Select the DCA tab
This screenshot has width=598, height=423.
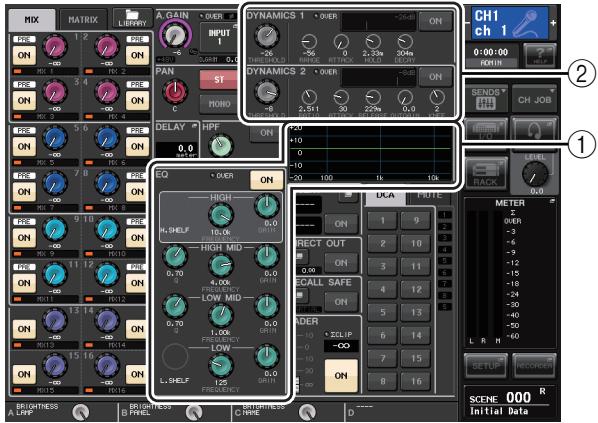[x=385, y=196]
